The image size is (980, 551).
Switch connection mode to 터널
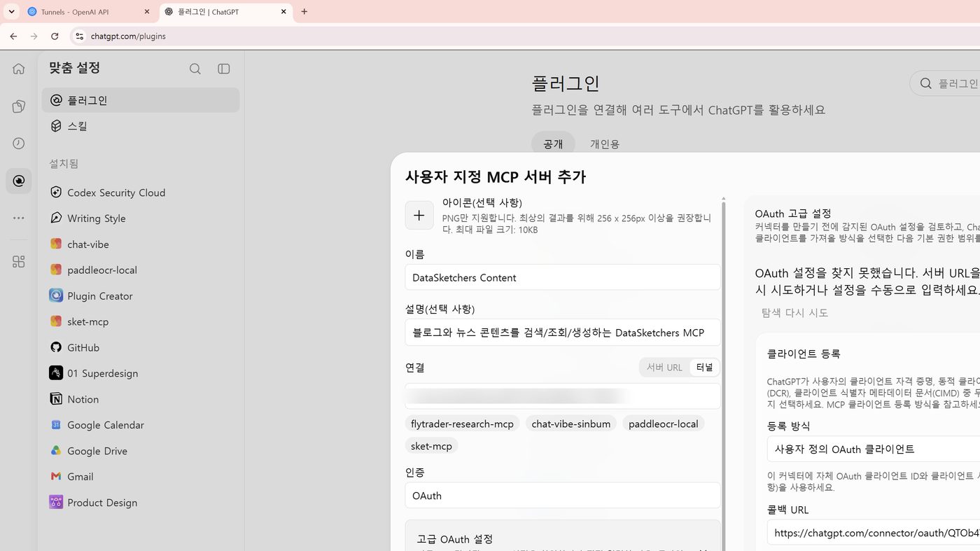pyautogui.click(x=704, y=368)
